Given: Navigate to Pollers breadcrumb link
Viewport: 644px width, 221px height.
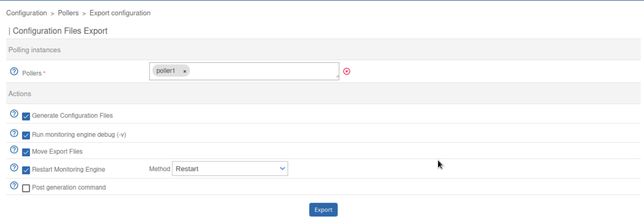Looking at the screenshot, I should click(x=68, y=13).
